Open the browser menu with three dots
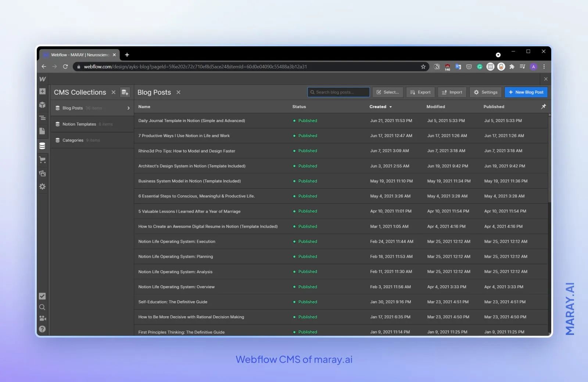The width and height of the screenshot is (588, 382). click(x=545, y=67)
